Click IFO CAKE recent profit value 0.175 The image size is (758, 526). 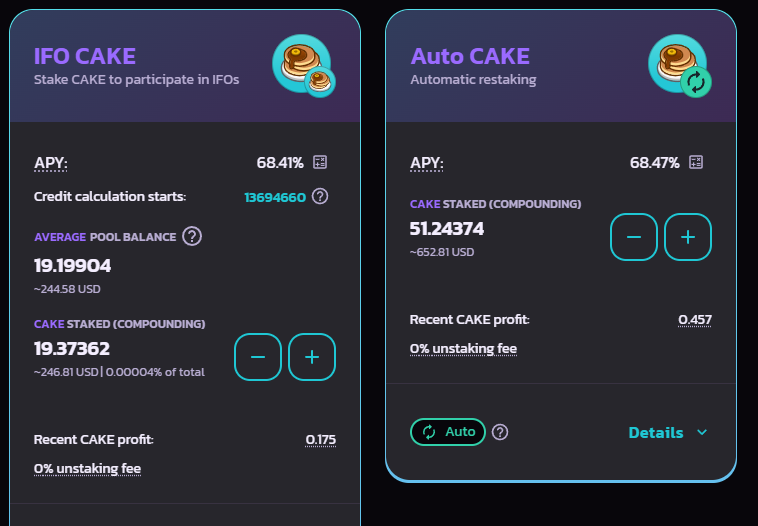click(321, 439)
